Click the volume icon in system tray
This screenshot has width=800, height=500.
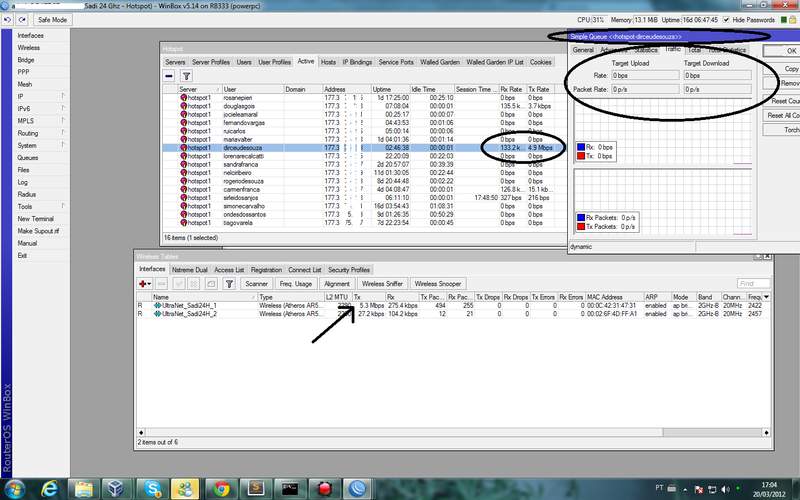(725, 489)
